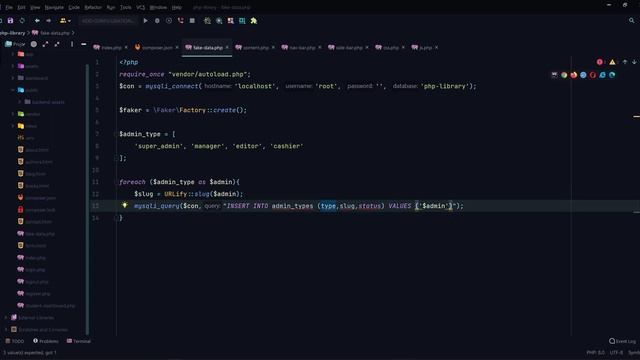The image size is (640, 360).
Task: Click the magnifier plugin toolbar icon
Action: click(219, 21)
